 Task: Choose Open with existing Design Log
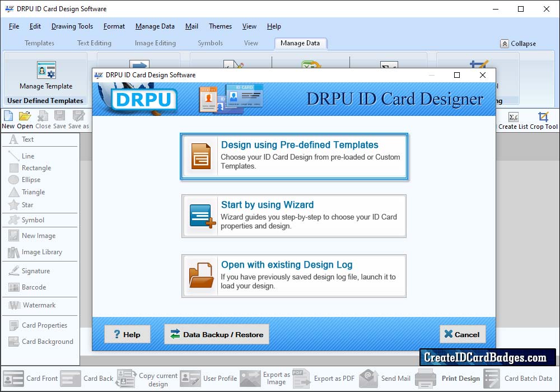tap(294, 276)
